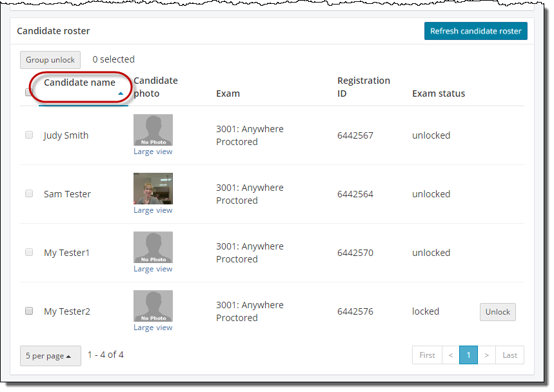Unlock My Tester2's exam
Screen dimensions: 554x392
click(497, 312)
